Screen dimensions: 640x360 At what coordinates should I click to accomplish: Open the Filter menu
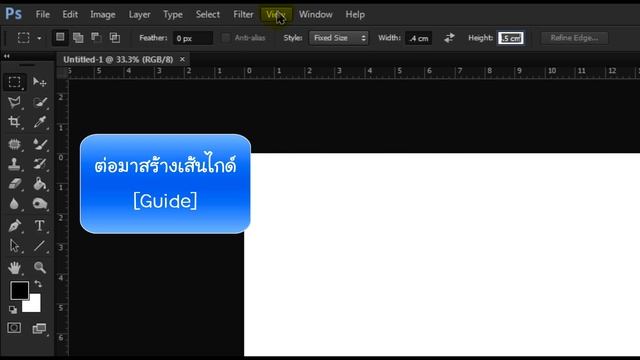point(243,15)
